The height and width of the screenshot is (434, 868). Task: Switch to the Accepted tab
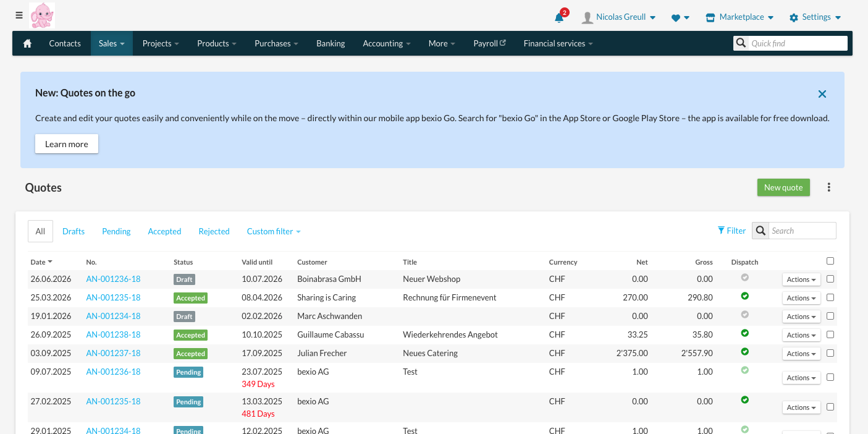pyautogui.click(x=164, y=231)
